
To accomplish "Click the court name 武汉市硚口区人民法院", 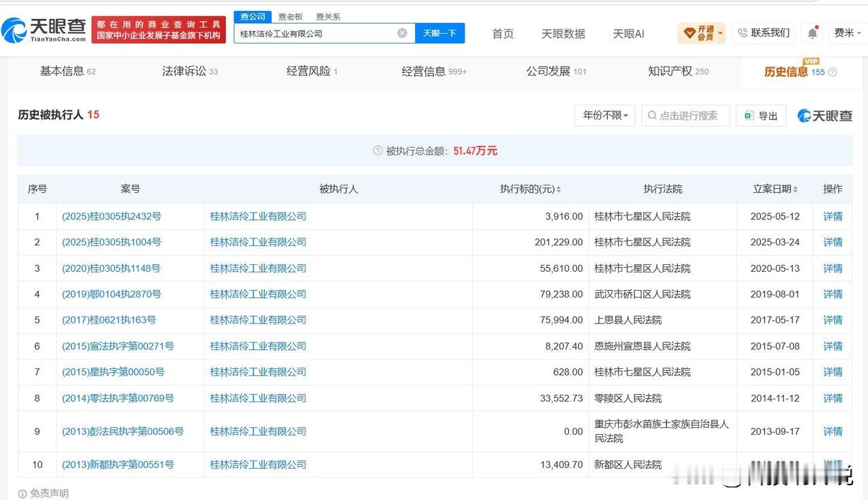I will click(643, 294).
